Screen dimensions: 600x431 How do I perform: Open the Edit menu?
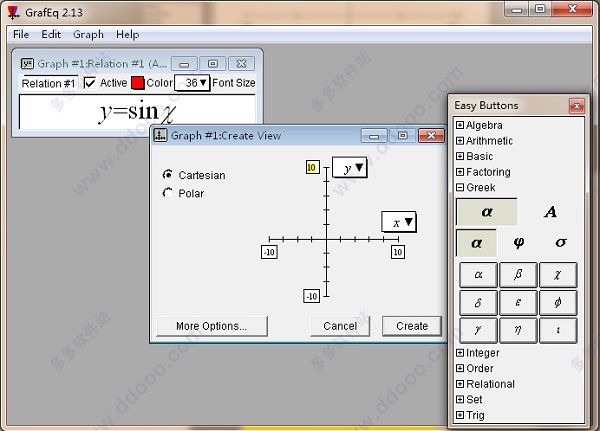tap(51, 34)
